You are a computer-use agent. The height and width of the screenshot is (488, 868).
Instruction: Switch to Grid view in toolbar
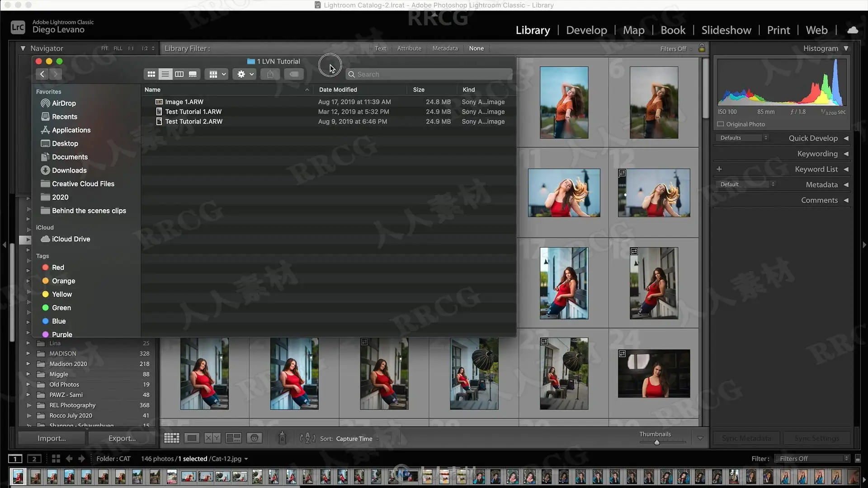pos(171,438)
